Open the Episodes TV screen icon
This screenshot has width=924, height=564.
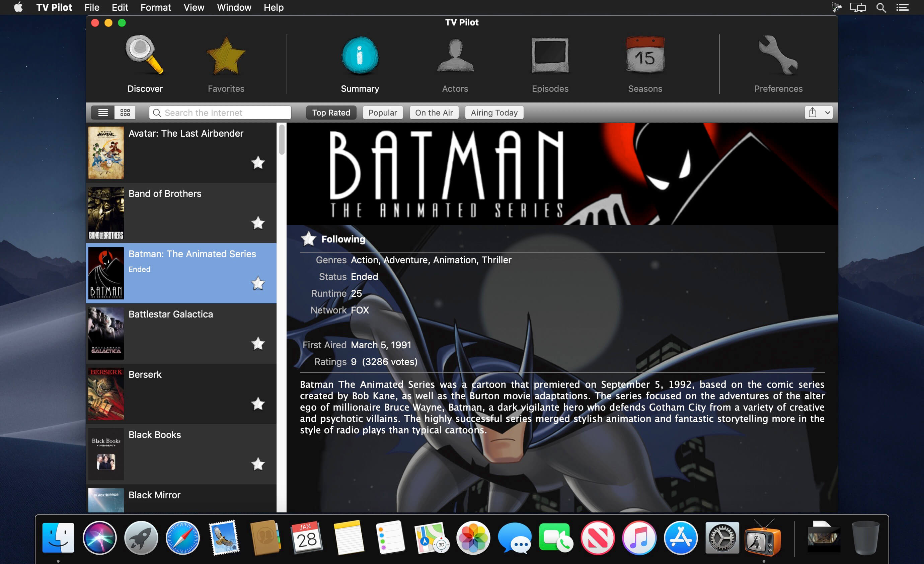click(x=550, y=56)
